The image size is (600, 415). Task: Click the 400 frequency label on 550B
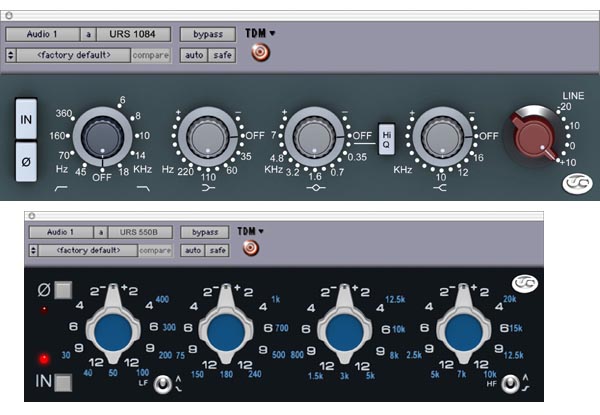(162, 299)
